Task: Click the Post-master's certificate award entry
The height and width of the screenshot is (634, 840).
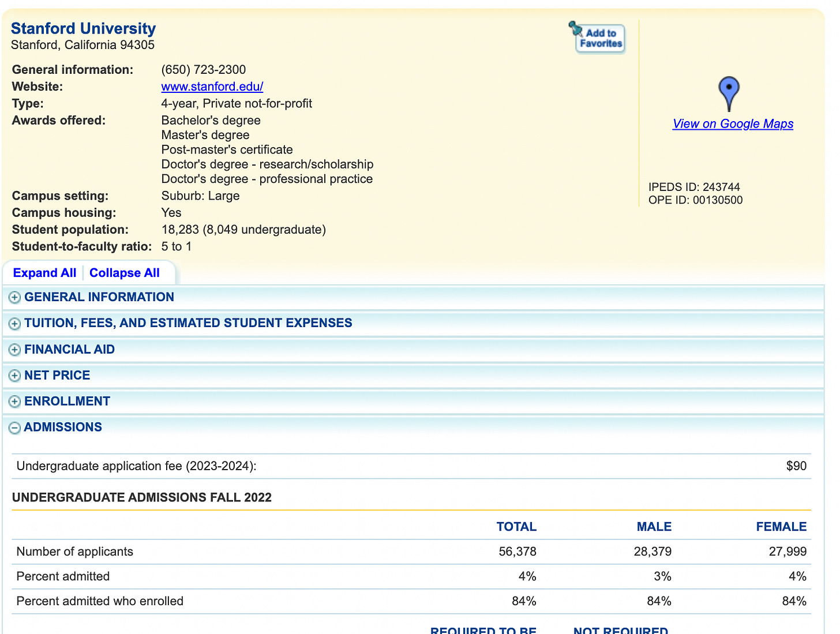Action: click(x=227, y=150)
